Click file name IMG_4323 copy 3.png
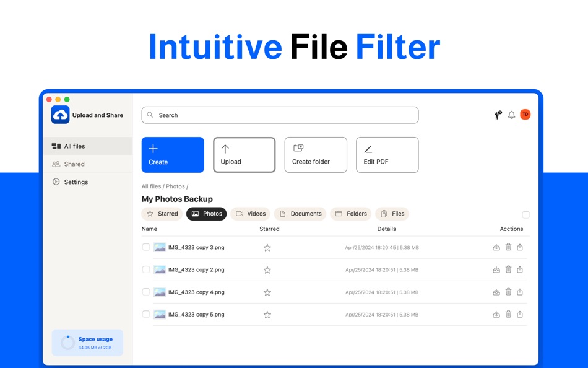The width and height of the screenshot is (588, 368). pos(196,247)
